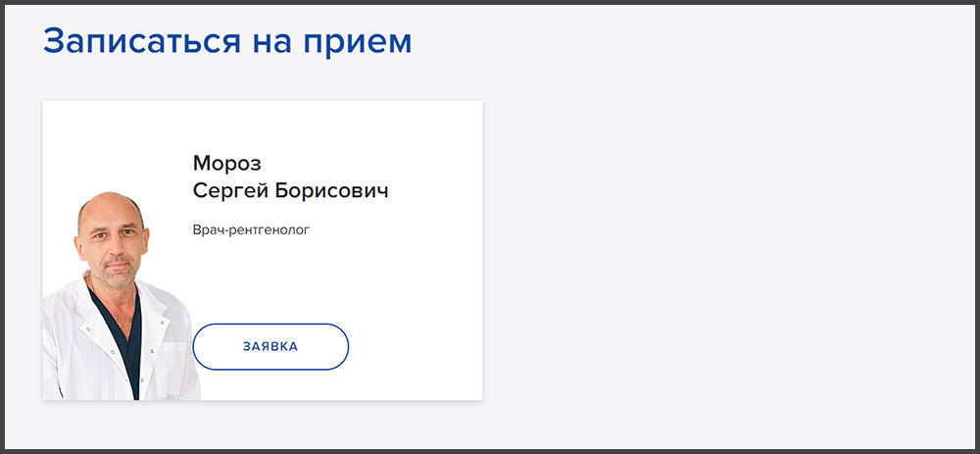This screenshot has height=454, width=980.
Task: Select the surname Мороз in the card
Action: click(227, 163)
